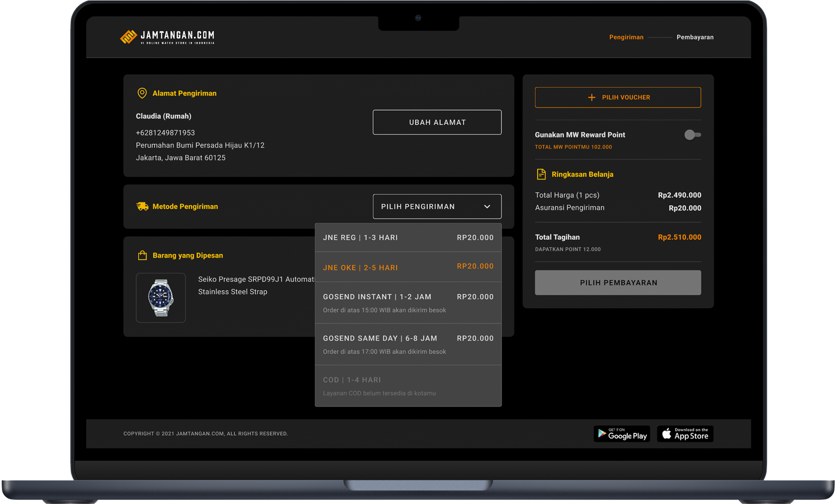The width and height of the screenshot is (836, 504).
Task: Open the App Store download badge
Action: pyautogui.click(x=685, y=434)
